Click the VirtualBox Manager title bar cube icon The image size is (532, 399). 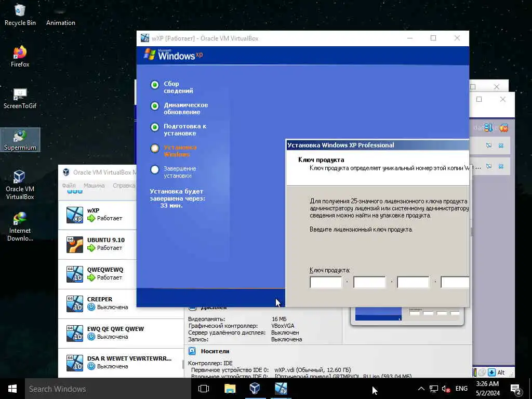click(x=66, y=172)
